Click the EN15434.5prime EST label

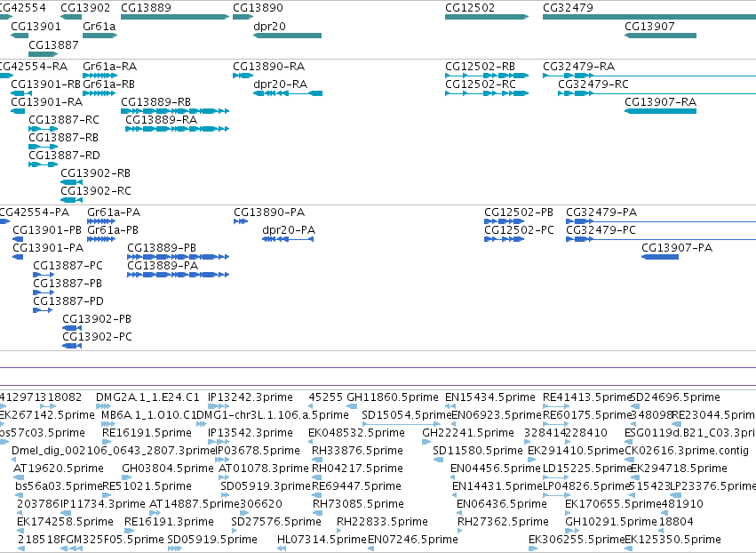pos(490,397)
